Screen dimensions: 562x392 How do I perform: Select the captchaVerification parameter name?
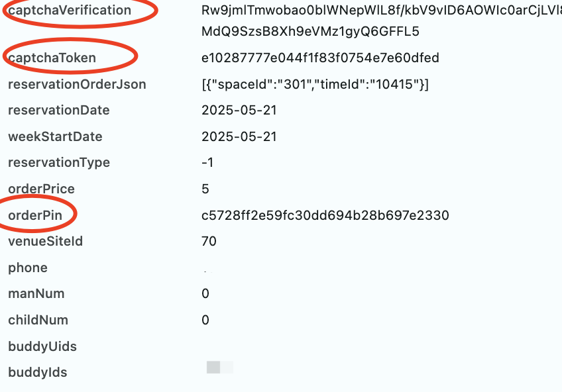(x=70, y=10)
